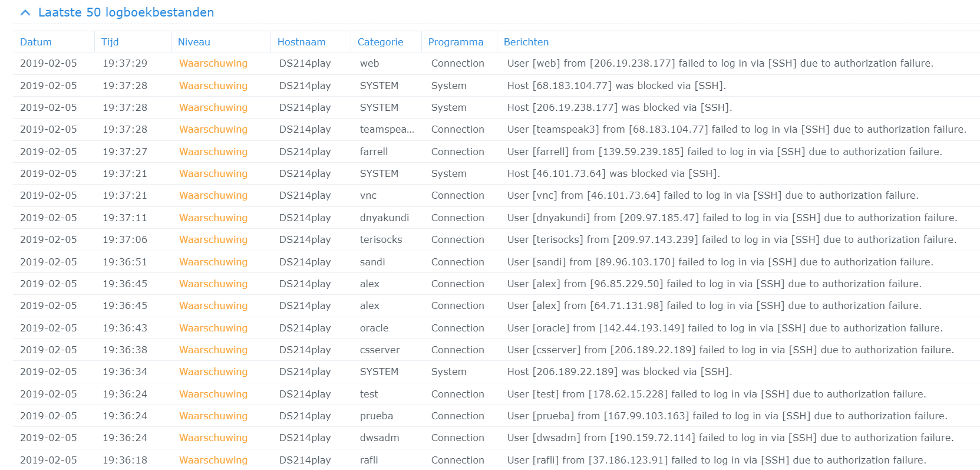Select the 'dnyakundi' category cell
This screenshot has height=470, width=980.
[384, 218]
